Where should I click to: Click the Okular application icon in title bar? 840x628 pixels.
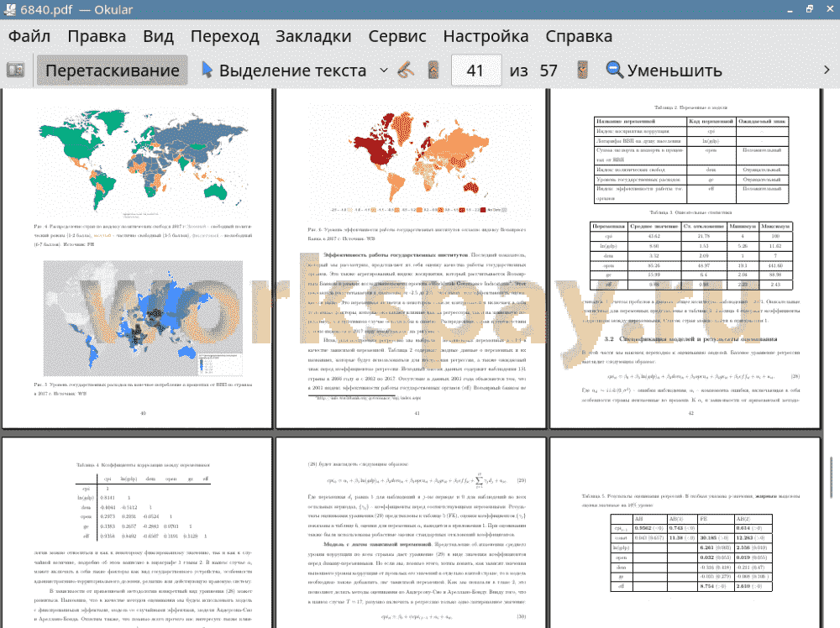(9, 9)
